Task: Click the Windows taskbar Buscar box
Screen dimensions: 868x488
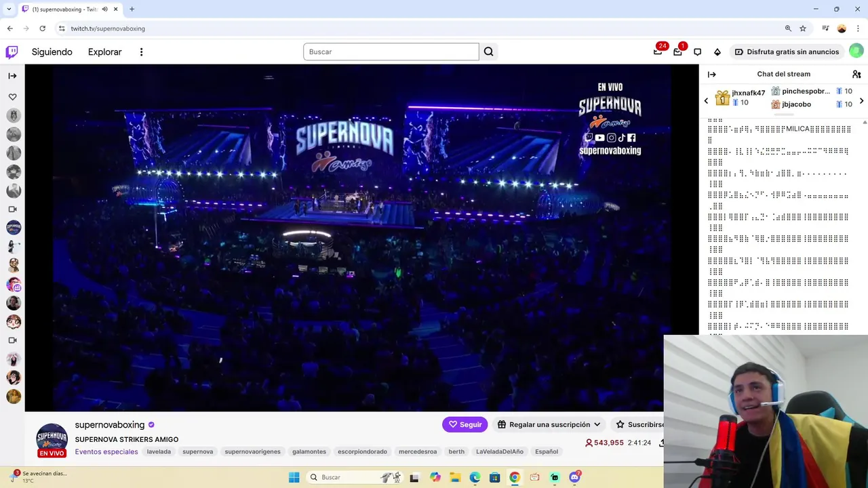Action: tap(355, 477)
